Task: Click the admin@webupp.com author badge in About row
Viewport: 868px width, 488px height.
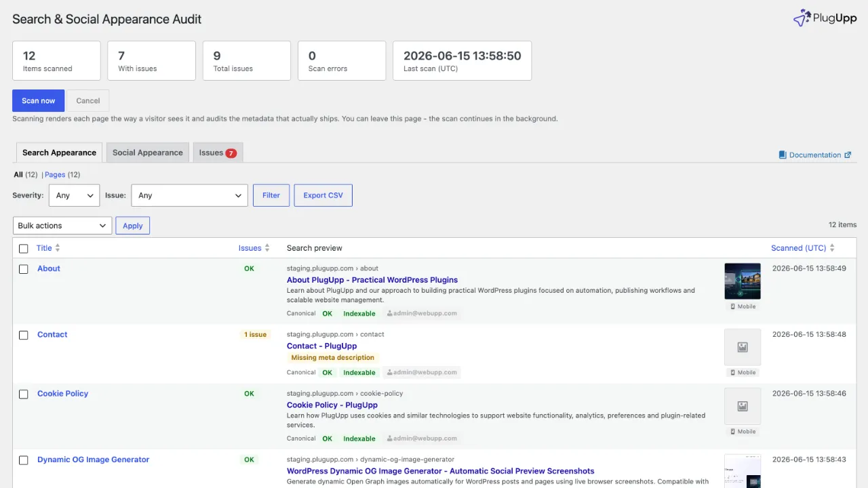Action: 421,313
